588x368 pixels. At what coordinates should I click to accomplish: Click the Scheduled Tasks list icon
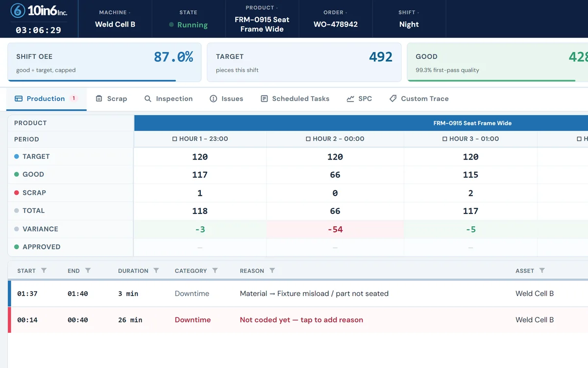[x=264, y=99]
